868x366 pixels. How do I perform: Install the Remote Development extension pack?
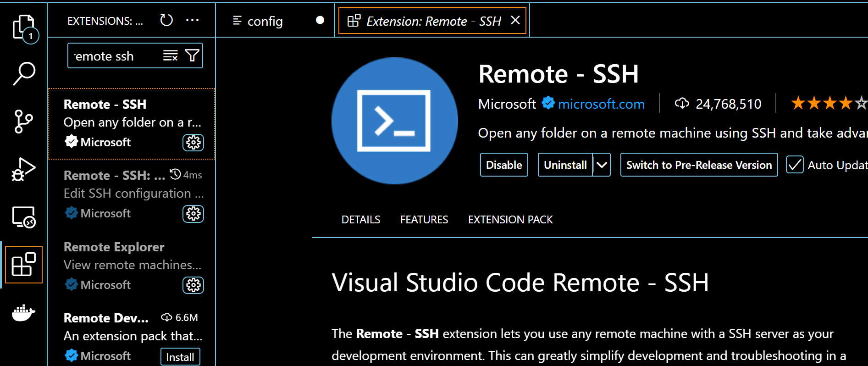coord(180,357)
